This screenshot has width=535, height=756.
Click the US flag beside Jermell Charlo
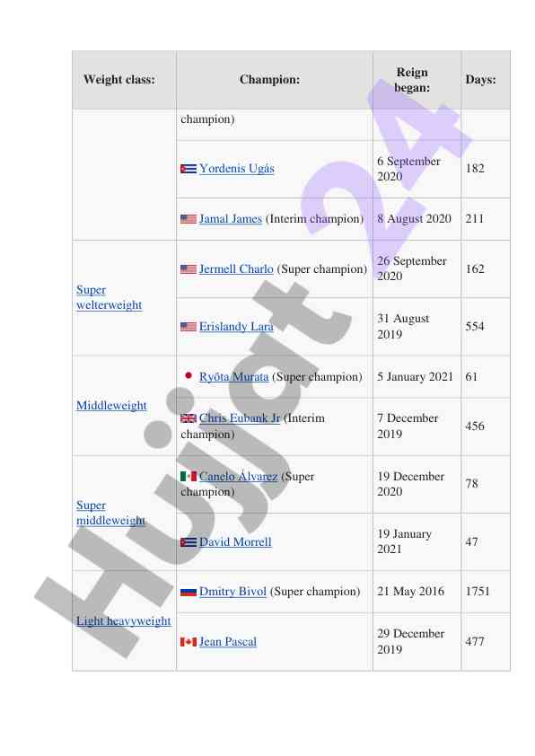point(188,269)
